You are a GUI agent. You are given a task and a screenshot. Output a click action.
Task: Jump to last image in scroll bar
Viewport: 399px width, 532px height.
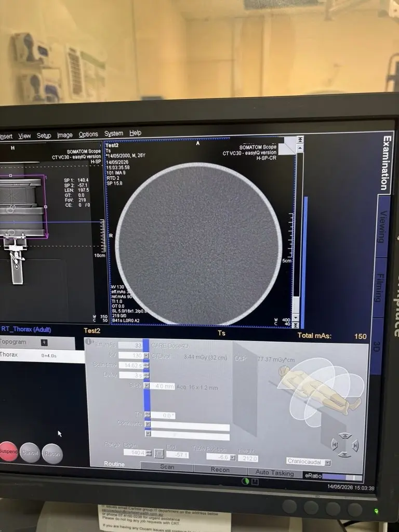[296, 325]
